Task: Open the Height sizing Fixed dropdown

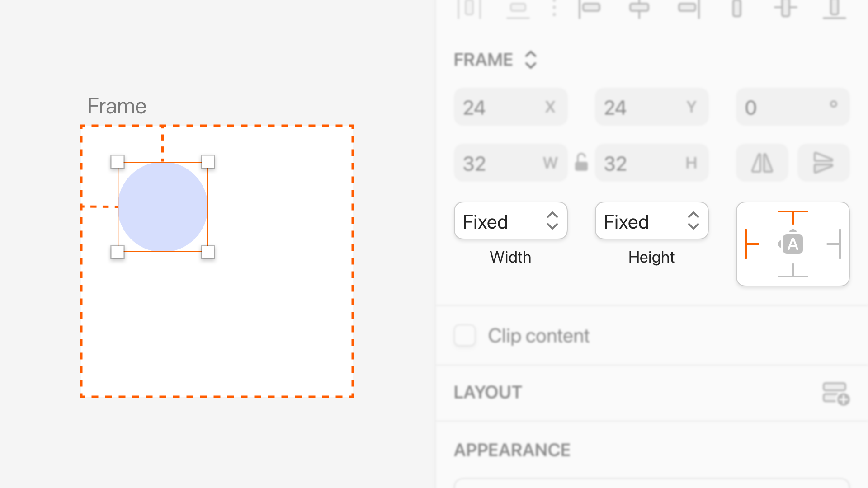Action: point(651,221)
